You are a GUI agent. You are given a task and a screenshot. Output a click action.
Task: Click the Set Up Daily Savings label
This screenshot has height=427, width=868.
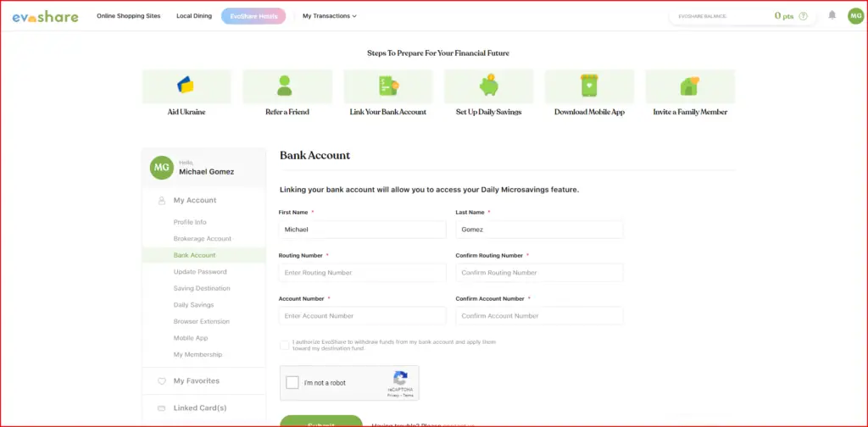point(489,112)
